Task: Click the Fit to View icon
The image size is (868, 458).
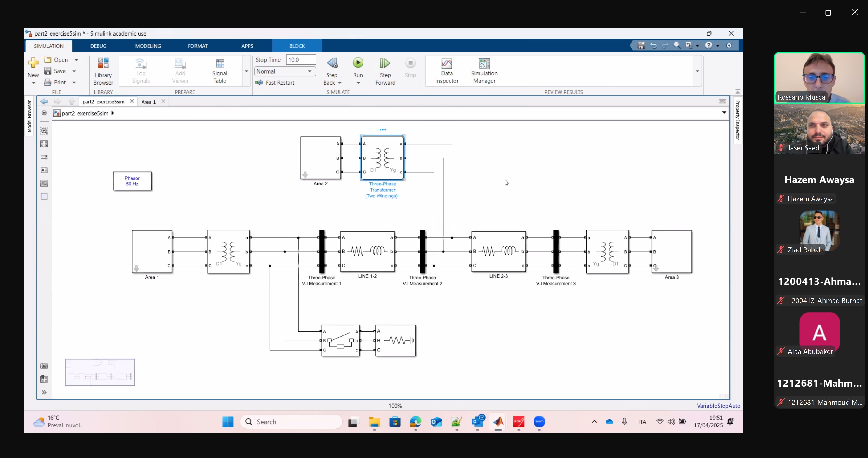Action: (44, 144)
